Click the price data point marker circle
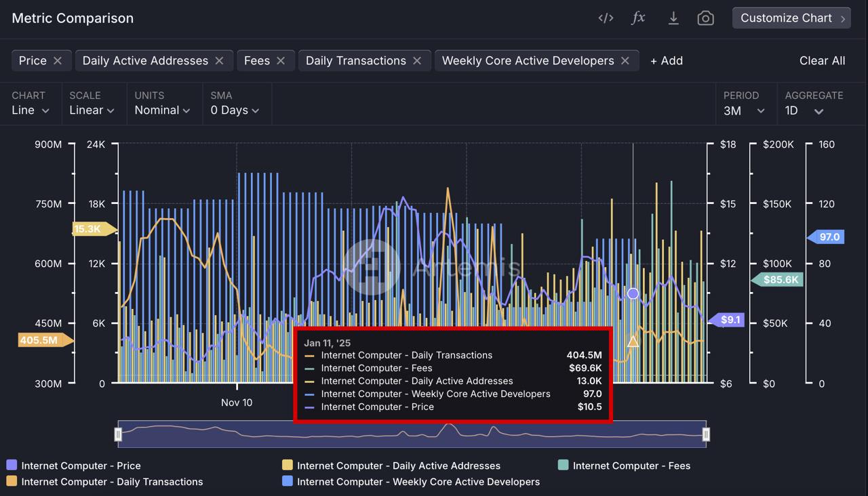 (633, 293)
